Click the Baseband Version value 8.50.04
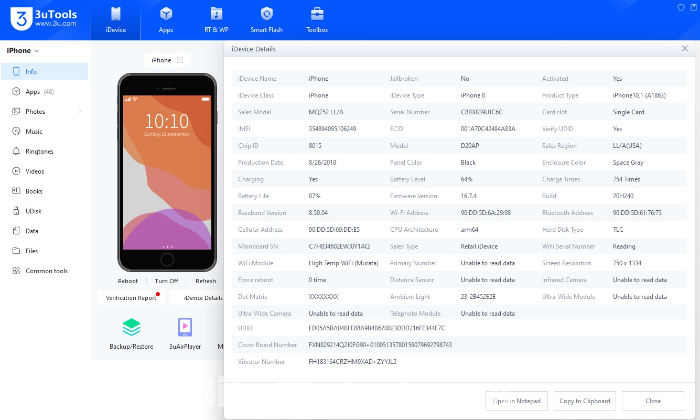This screenshot has height=420, width=700. (318, 213)
